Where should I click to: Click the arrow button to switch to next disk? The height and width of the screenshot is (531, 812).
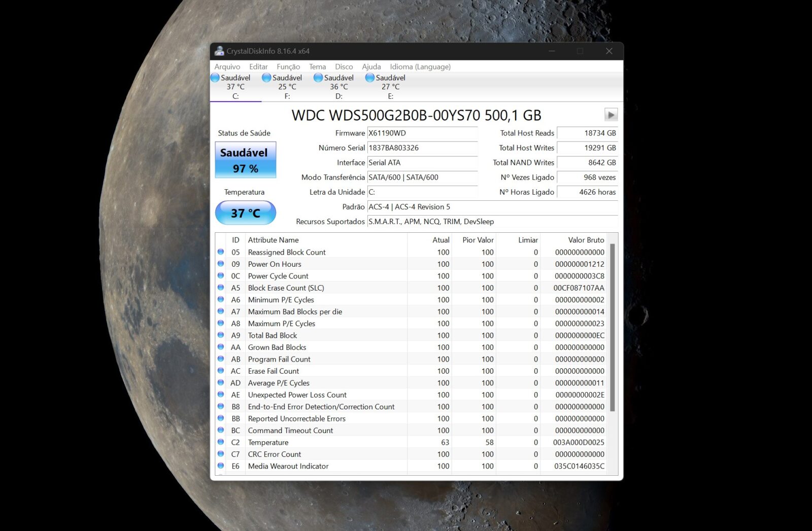point(611,115)
